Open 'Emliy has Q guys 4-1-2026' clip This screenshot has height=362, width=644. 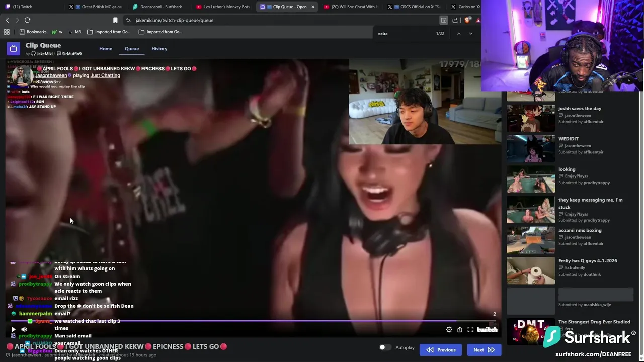588,261
